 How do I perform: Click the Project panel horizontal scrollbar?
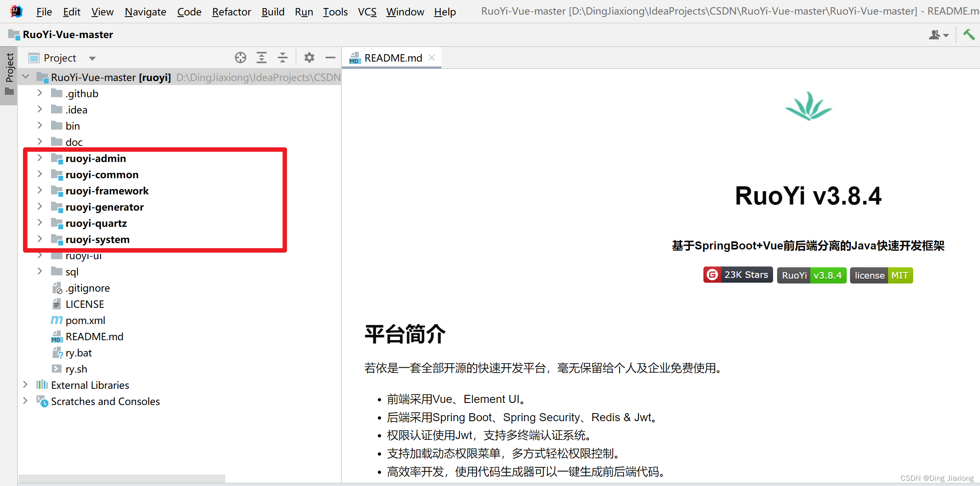coord(122,479)
